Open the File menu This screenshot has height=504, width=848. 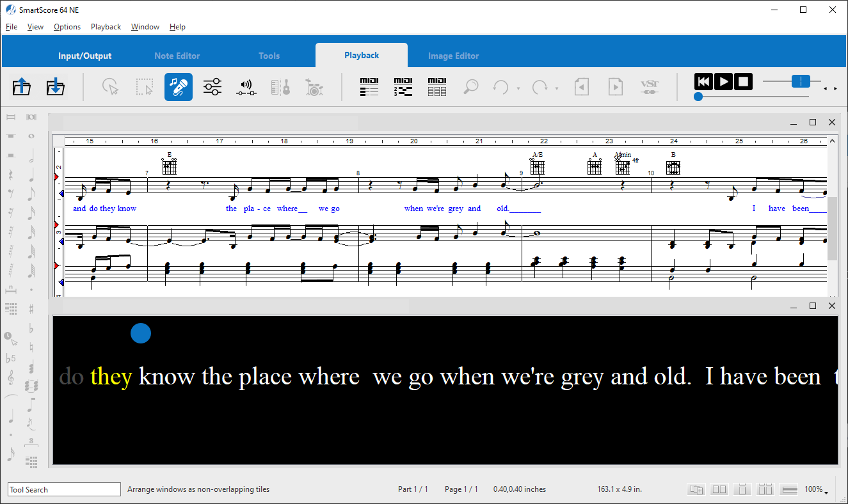12,27
